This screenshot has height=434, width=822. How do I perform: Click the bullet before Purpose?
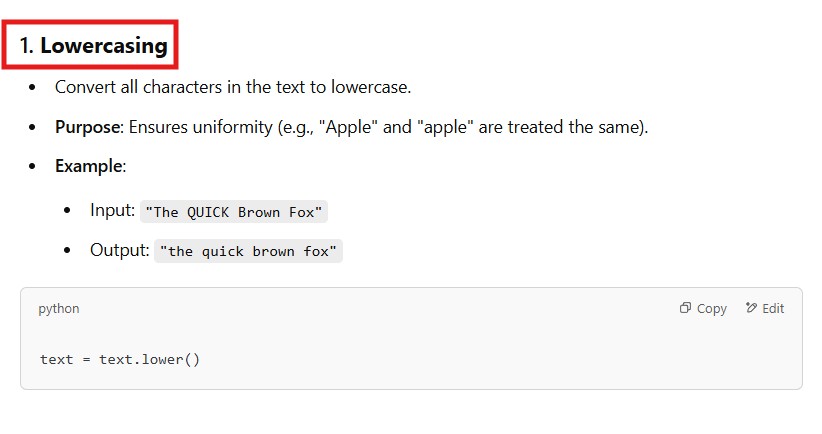33,128
